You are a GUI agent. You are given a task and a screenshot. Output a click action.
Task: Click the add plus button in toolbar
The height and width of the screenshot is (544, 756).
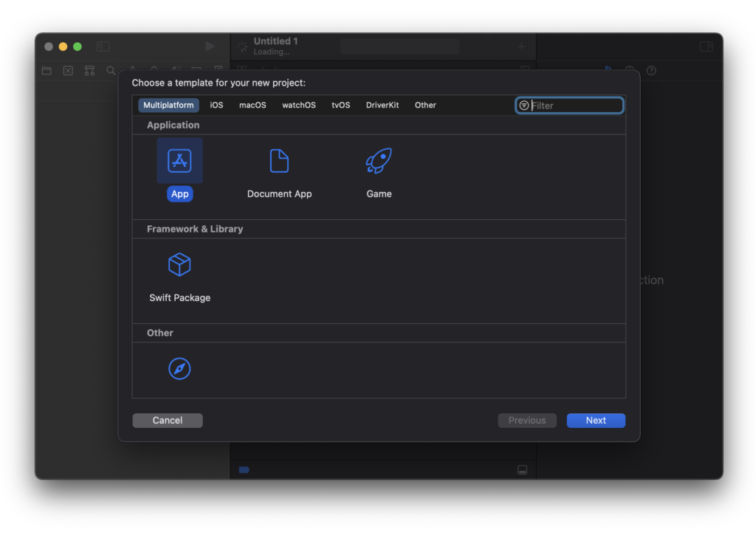pyautogui.click(x=522, y=47)
